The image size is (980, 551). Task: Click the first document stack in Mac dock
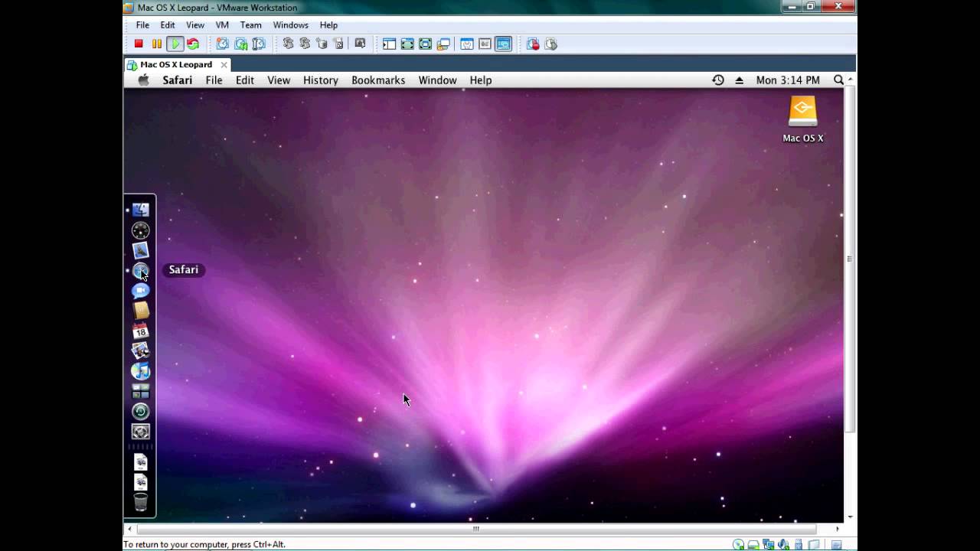[140, 462]
